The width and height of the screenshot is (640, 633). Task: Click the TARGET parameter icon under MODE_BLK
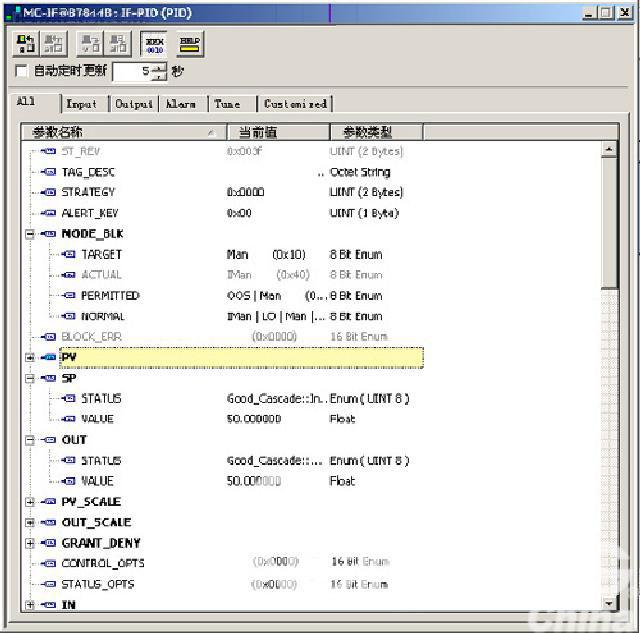coord(68,254)
